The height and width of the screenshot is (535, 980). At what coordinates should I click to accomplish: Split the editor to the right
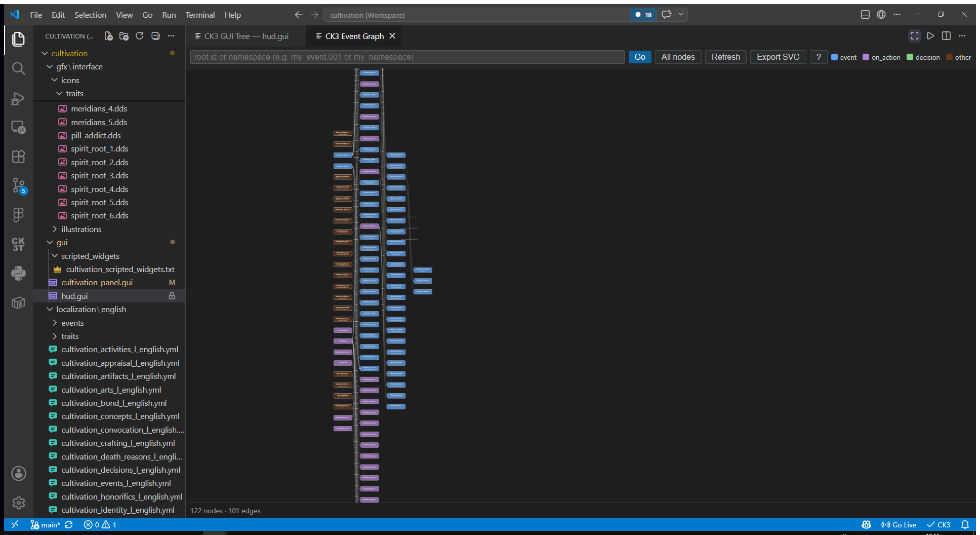(946, 36)
